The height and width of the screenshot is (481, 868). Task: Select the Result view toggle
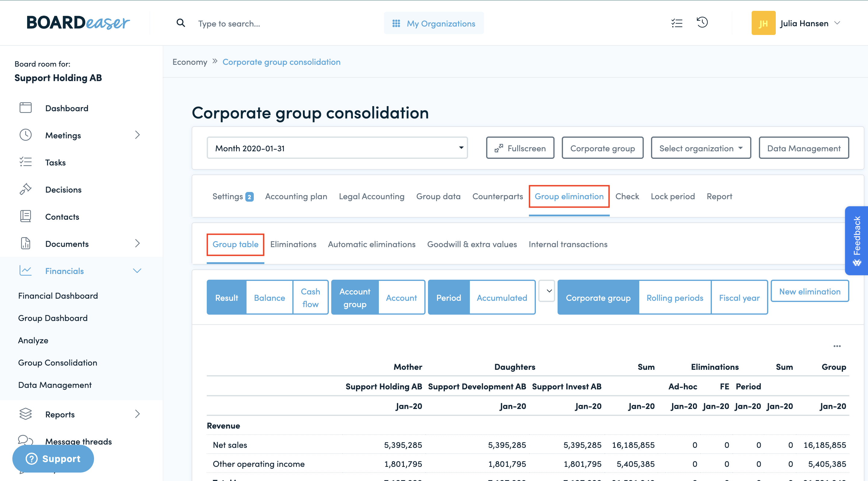pos(226,297)
